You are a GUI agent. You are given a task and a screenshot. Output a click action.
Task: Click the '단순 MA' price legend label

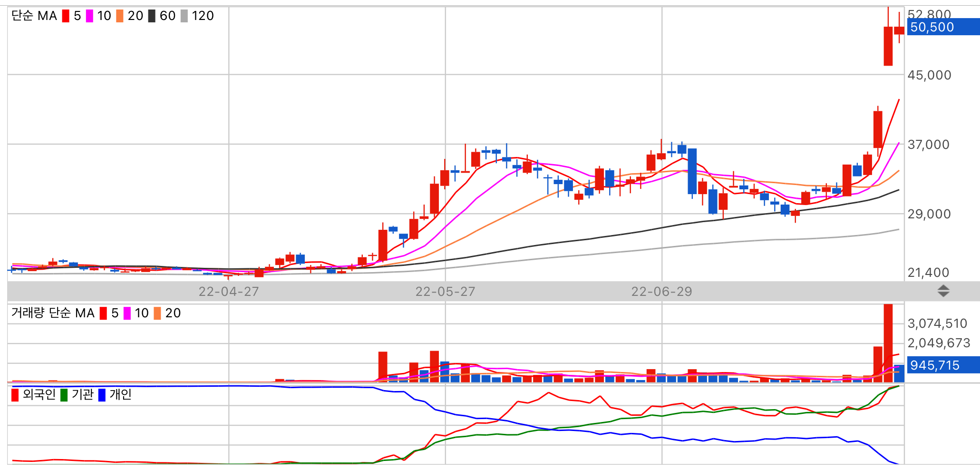[34, 16]
